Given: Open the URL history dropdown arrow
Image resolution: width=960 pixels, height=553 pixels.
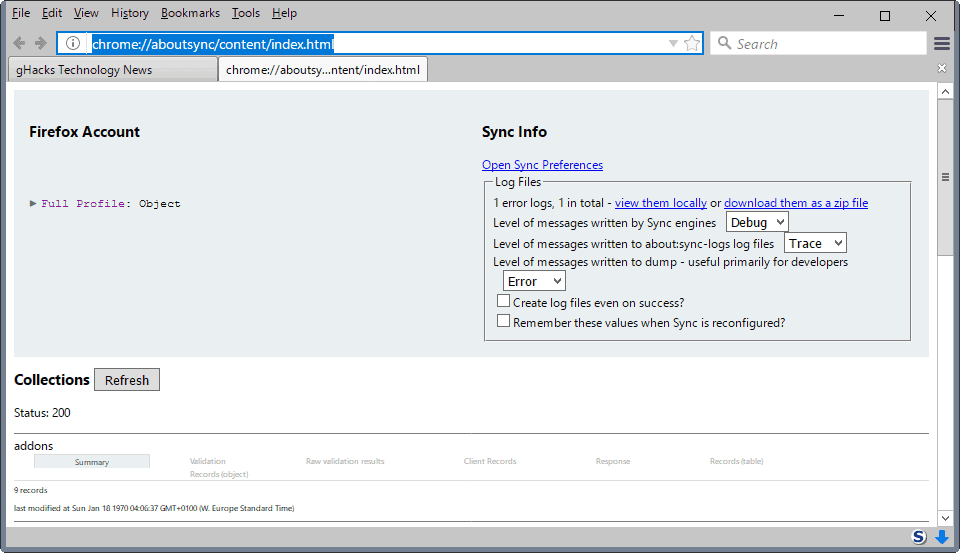Looking at the screenshot, I should tap(673, 43).
